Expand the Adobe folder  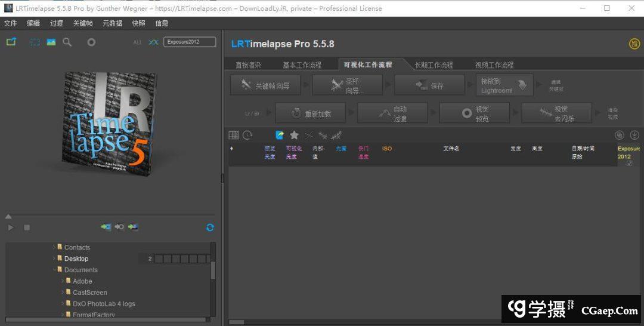click(63, 281)
